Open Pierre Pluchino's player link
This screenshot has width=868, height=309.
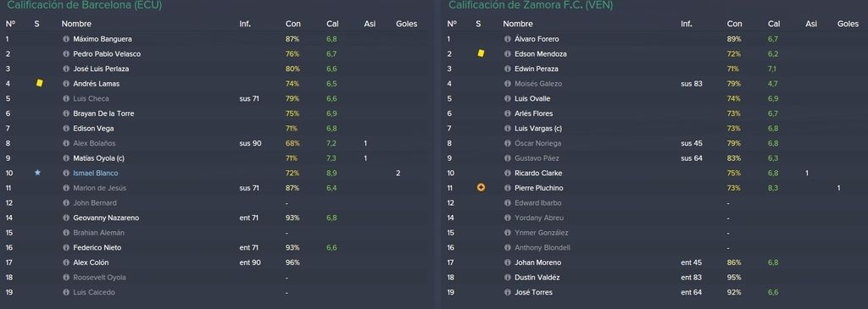click(538, 188)
